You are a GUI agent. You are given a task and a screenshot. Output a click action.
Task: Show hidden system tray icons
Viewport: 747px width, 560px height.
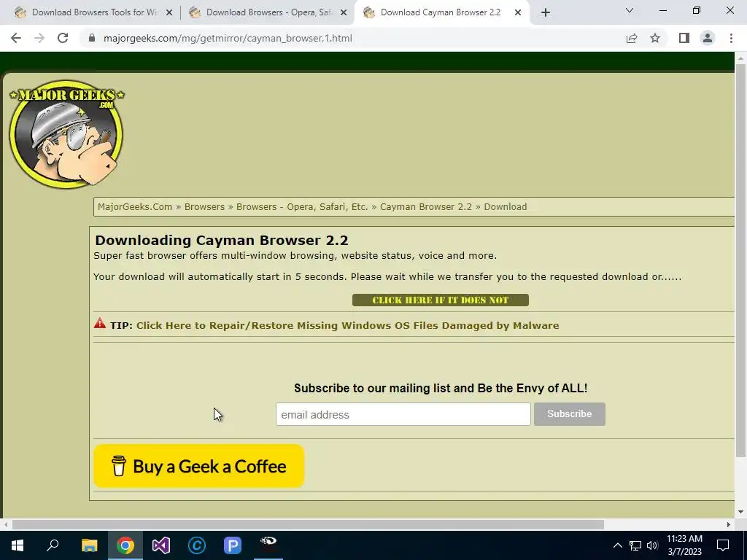617,545
